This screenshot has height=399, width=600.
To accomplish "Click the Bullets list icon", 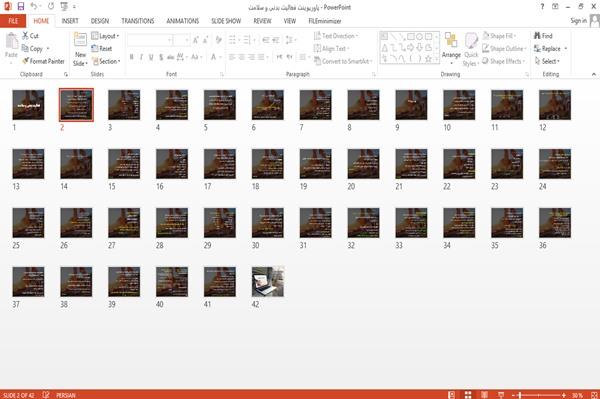I will [x=232, y=40].
